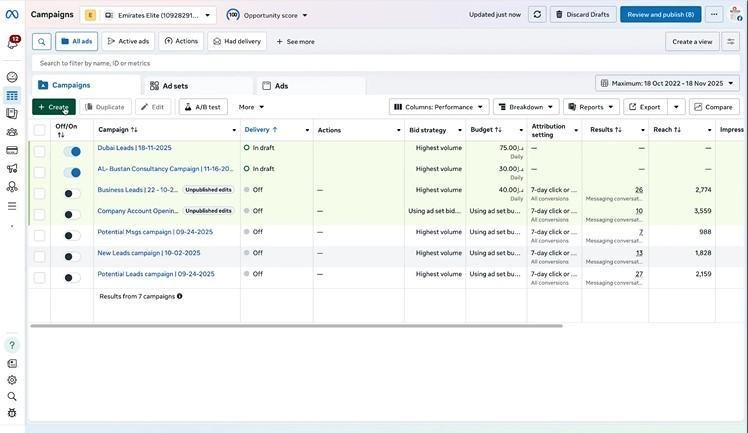Turn on Company Account Opening campaign switch

(x=72, y=215)
